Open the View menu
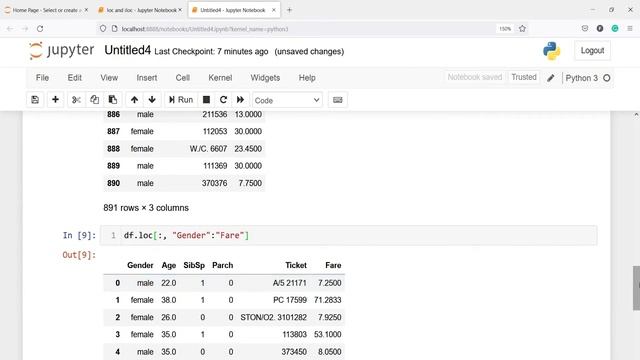The width and height of the screenshot is (640, 360). tap(109, 78)
